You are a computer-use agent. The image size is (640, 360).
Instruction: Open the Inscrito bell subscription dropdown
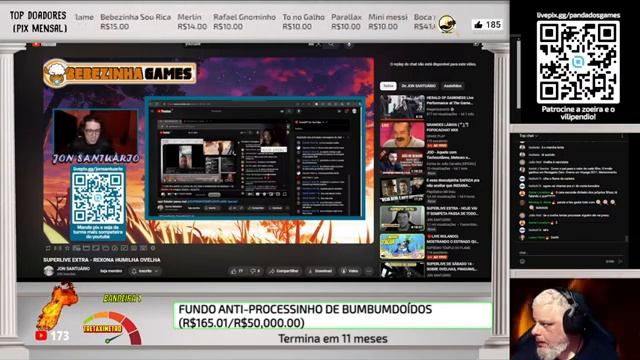pyautogui.click(x=144, y=271)
